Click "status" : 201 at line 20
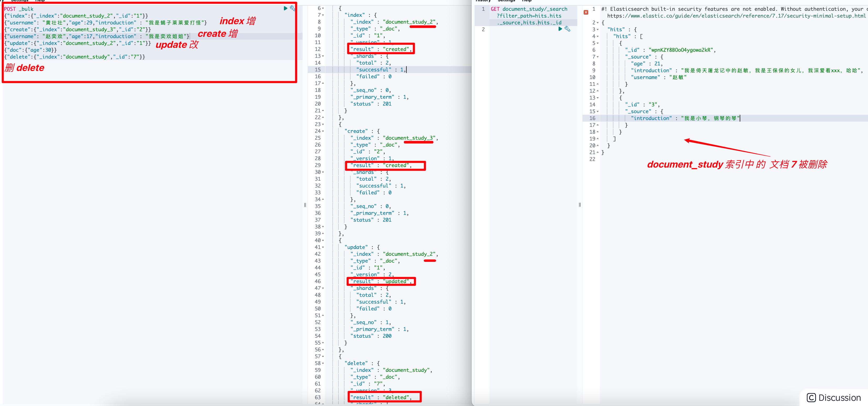Screen dimensions: 868x406 point(371,104)
